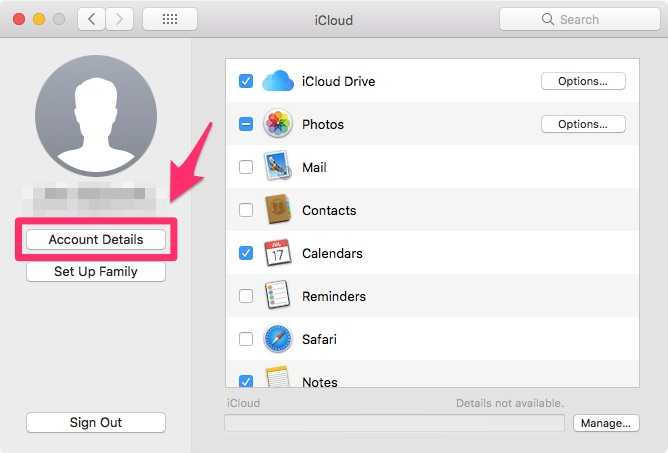Click the user profile avatar picture
This screenshot has width=668, height=453.
(96, 116)
